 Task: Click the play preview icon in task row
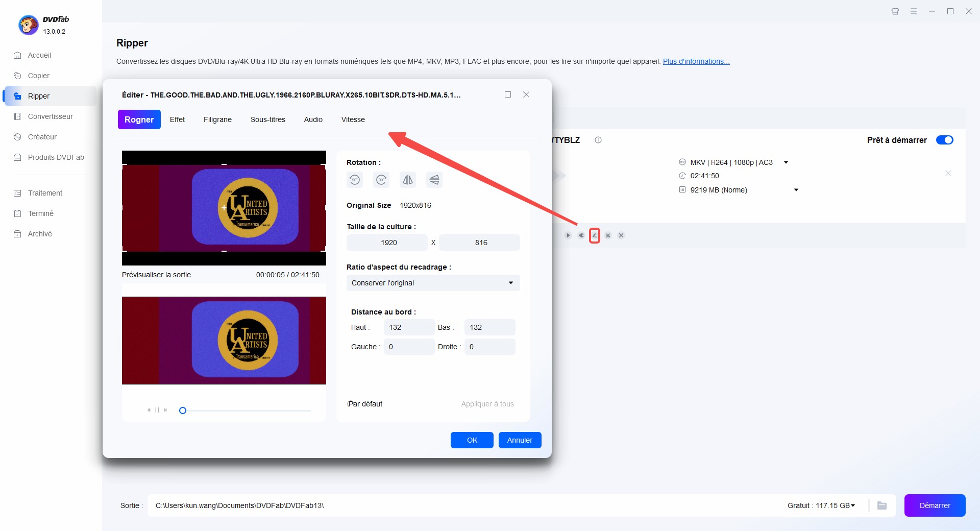pos(568,235)
